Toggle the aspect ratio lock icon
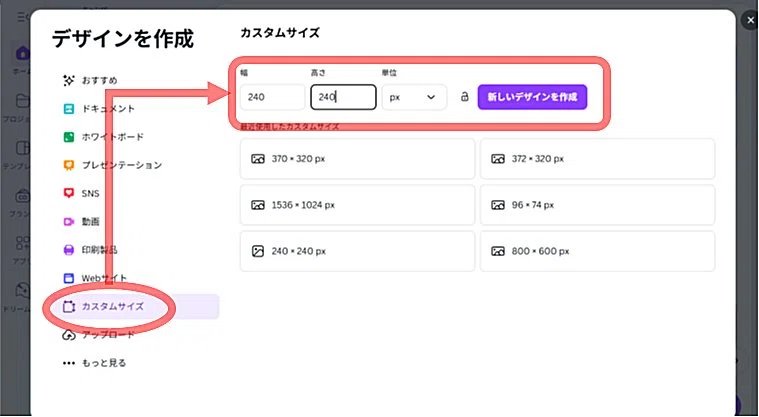Viewport: 759px width, 417px height. [x=464, y=97]
